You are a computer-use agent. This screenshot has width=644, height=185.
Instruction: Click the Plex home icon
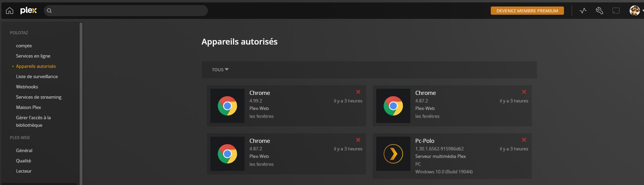coord(10,11)
